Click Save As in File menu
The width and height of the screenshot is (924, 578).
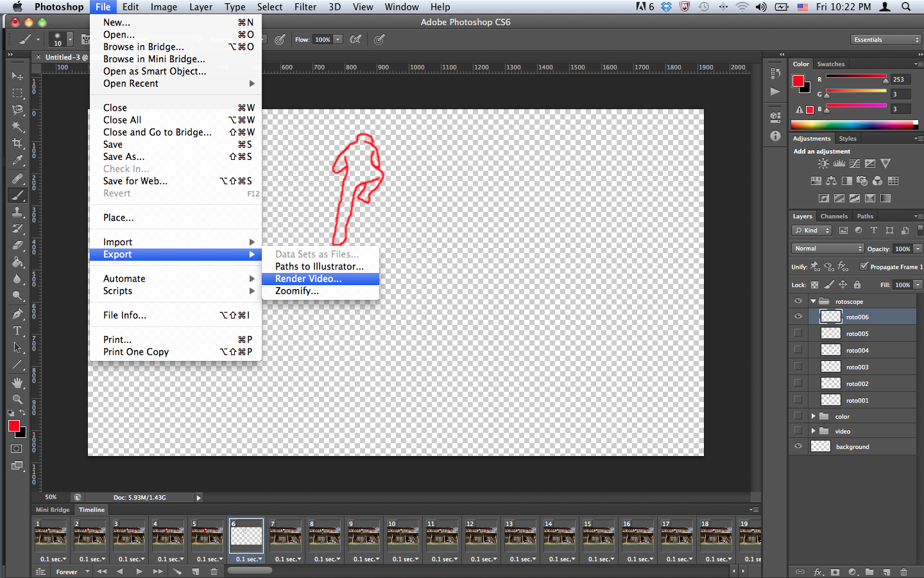(124, 157)
